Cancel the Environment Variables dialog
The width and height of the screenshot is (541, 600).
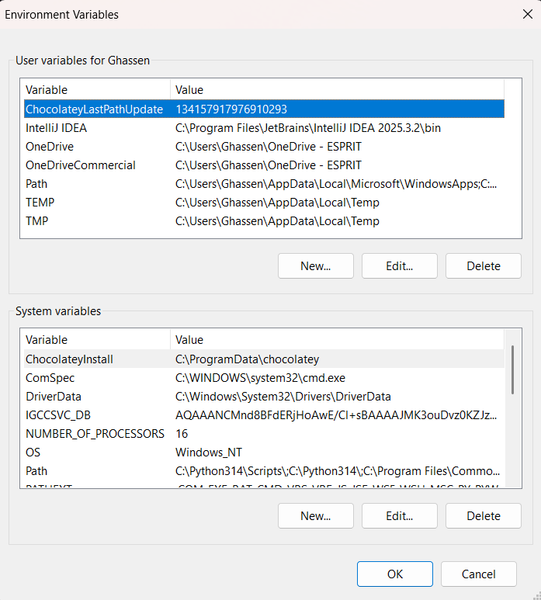pyautogui.click(x=479, y=574)
